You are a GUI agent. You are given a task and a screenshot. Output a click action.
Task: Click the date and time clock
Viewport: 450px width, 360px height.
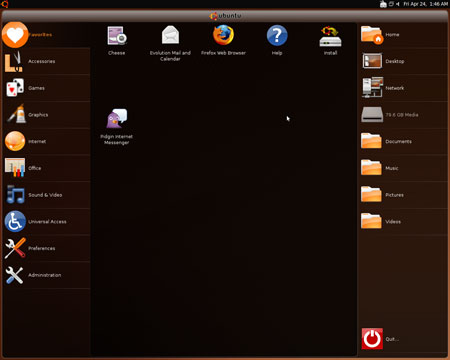tap(426, 4)
